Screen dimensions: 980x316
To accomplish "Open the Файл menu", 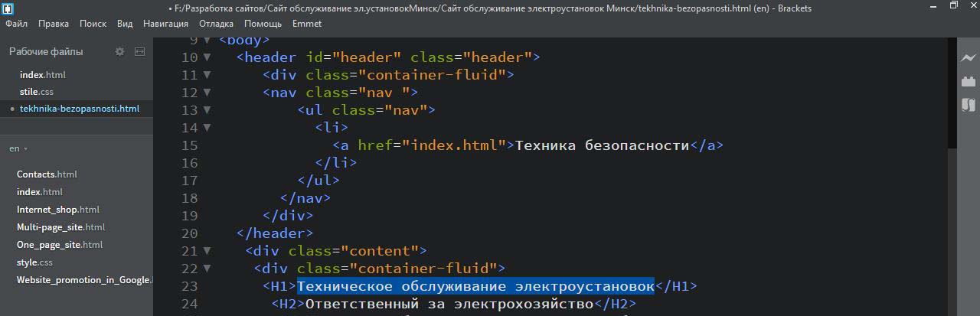I will point(16,24).
